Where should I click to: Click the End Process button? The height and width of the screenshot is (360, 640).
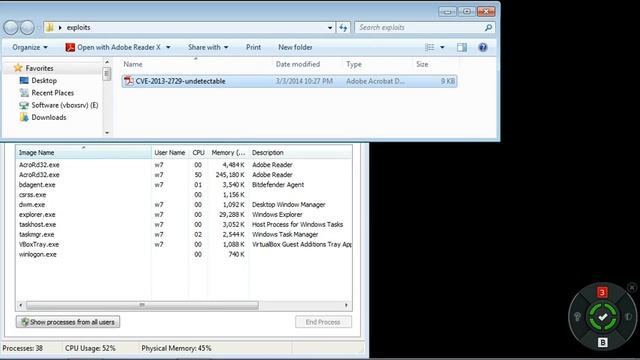pyautogui.click(x=323, y=322)
